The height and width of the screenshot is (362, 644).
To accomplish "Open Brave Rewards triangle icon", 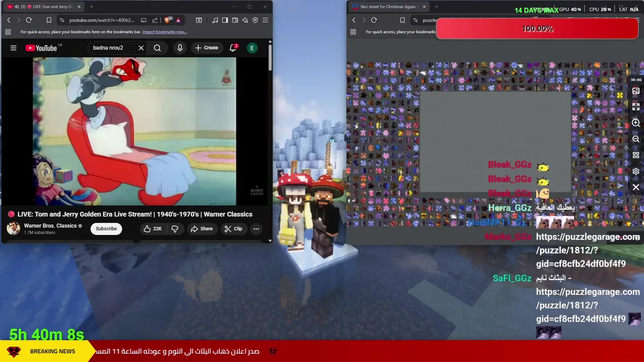I will (178, 20).
